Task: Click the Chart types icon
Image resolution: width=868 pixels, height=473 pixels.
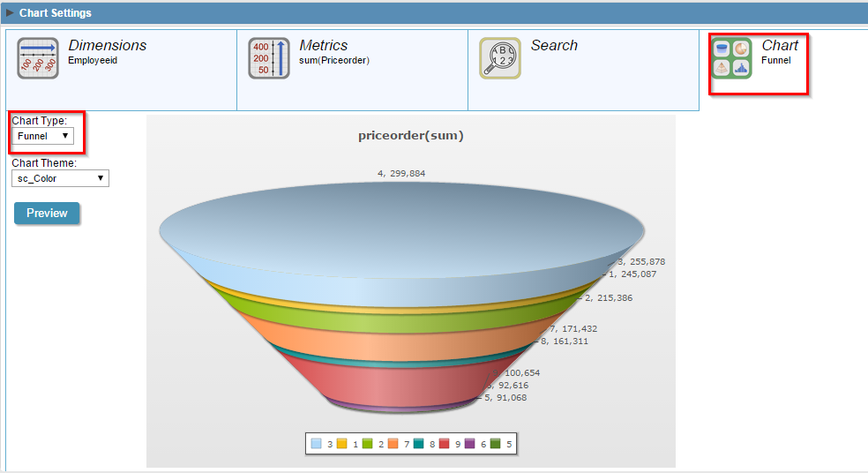Action: pos(731,58)
